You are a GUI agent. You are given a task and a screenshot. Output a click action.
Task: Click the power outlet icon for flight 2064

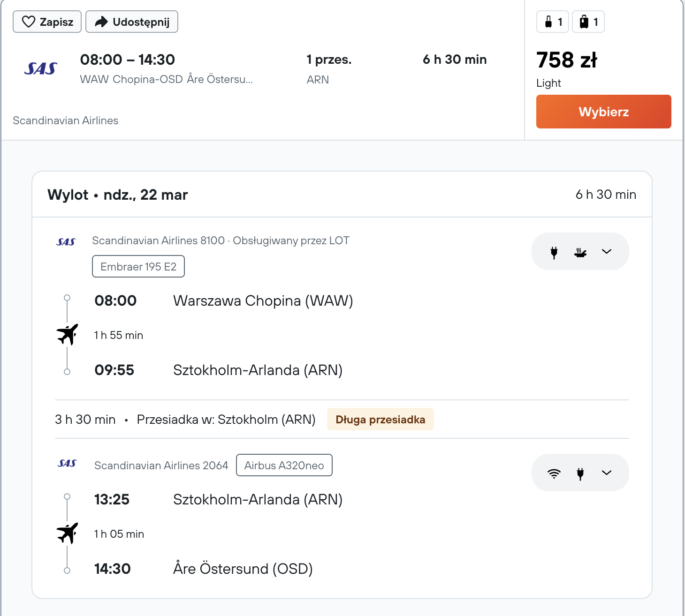click(580, 473)
